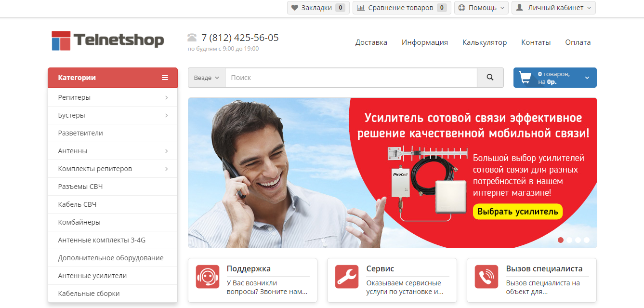Screen dimensions: 644x308
Task: Expand the Репитеры category chevron
Action: click(x=167, y=97)
